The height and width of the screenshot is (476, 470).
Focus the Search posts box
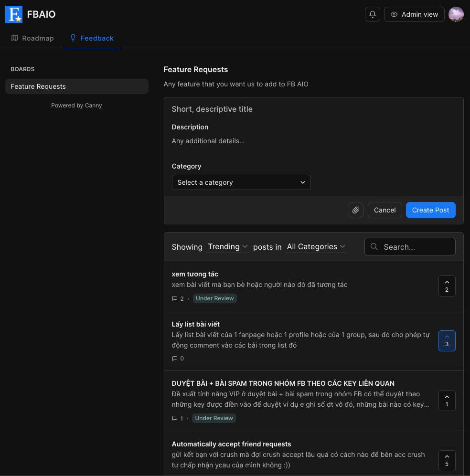tap(410, 246)
